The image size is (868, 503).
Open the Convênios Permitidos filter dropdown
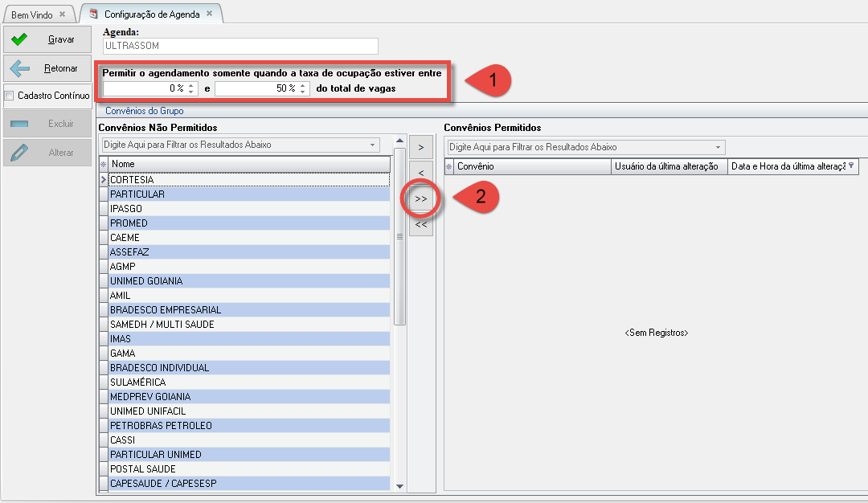click(x=717, y=148)
